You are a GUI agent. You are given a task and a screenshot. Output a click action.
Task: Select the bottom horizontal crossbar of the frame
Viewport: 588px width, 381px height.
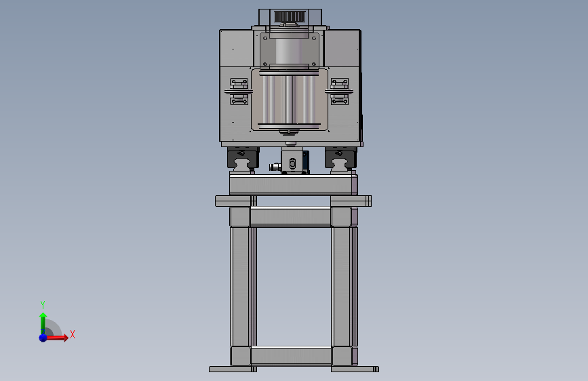(291, 356)
